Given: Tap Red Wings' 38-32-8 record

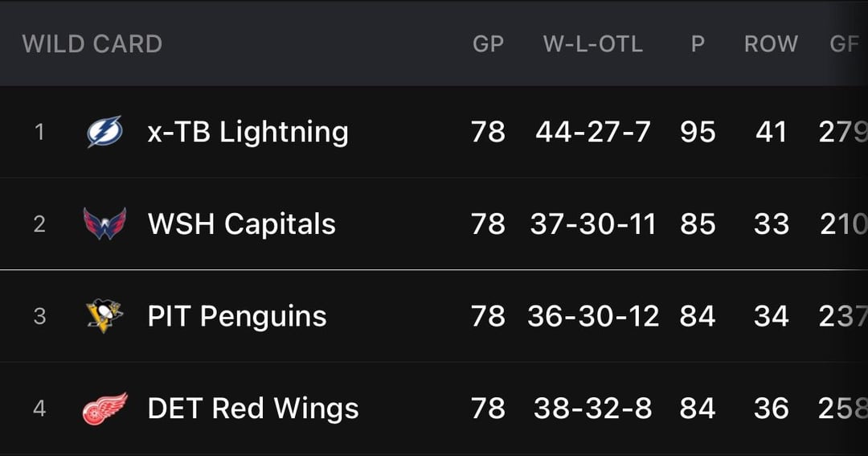Looking at the screenshot, I should [x=593, y=409].
